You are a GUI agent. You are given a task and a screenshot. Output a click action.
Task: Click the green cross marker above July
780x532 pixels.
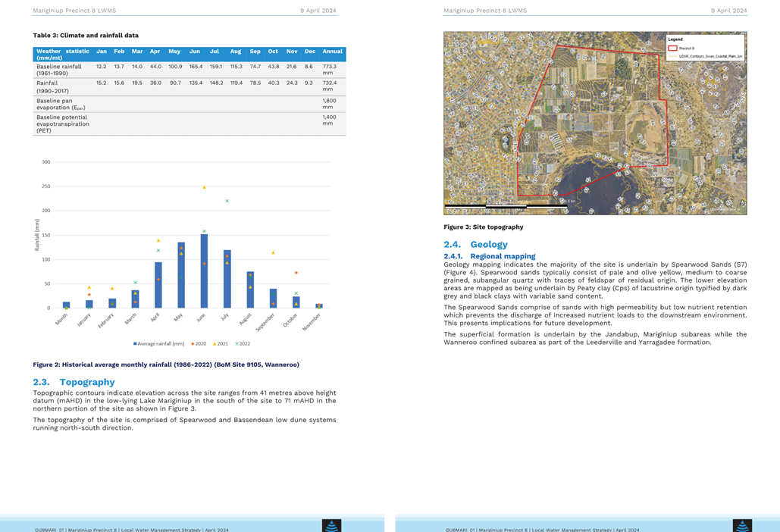227,201
